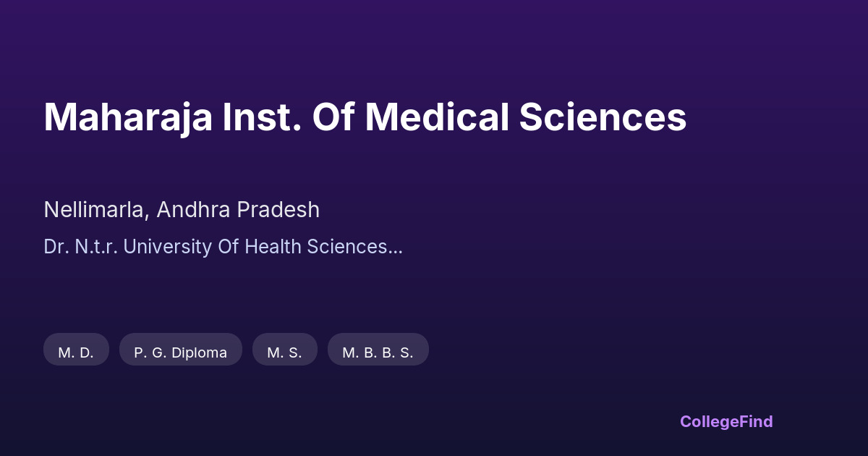Expand the truncated university name ellipsis
The height and width of the screenshot is (456, 868).
[x=396, y=248]
